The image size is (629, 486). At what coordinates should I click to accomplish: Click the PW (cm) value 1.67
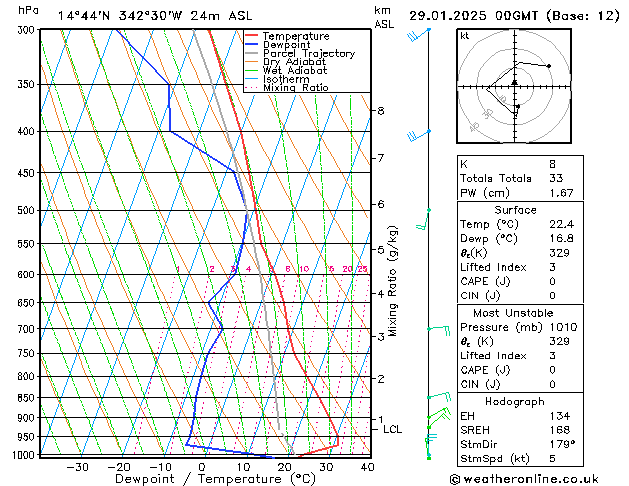[561, 193]
